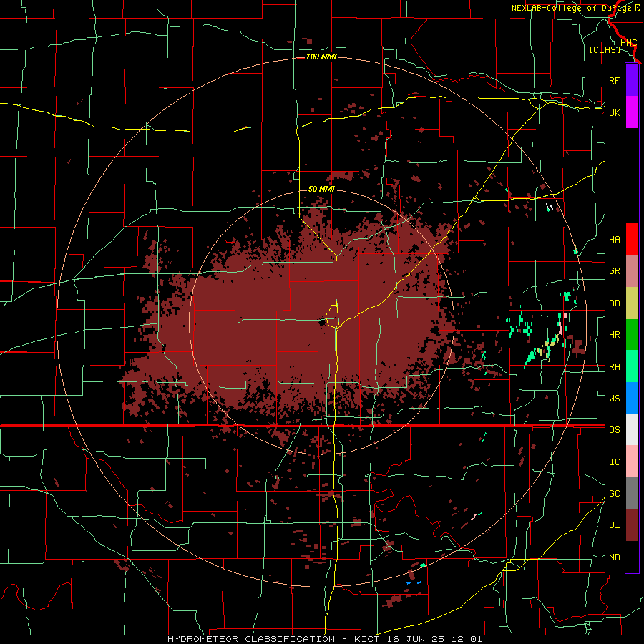The height and width of the screenshot is (644, 644).
Task: Click the BD legend label
Action: coord(614,303)
